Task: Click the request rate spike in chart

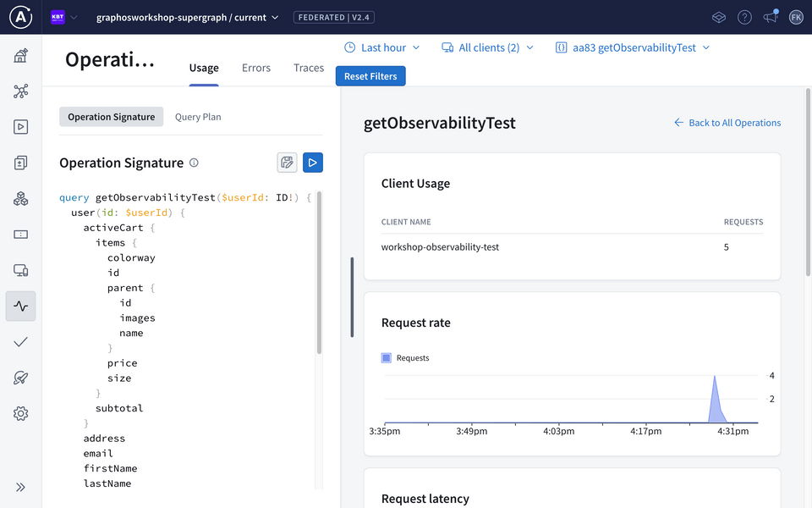Action: [716, 400]
